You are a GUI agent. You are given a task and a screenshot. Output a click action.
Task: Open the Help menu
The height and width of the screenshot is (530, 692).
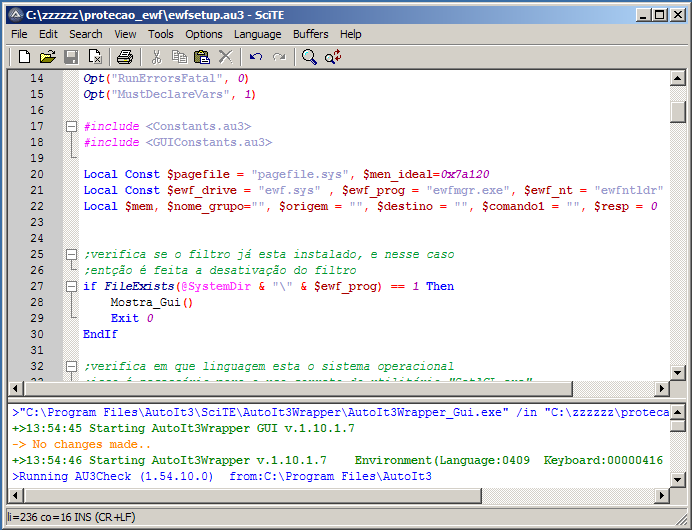tap(350, 34)
